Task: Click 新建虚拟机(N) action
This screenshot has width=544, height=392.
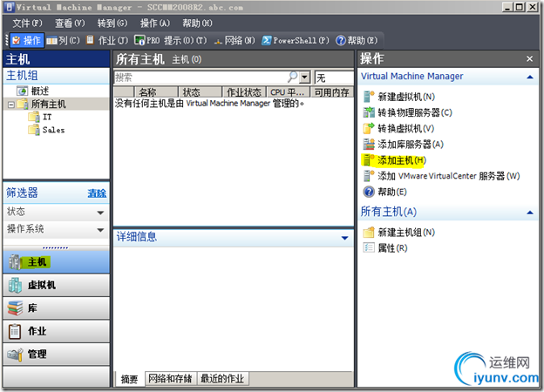Action: [x=399, y=97]
